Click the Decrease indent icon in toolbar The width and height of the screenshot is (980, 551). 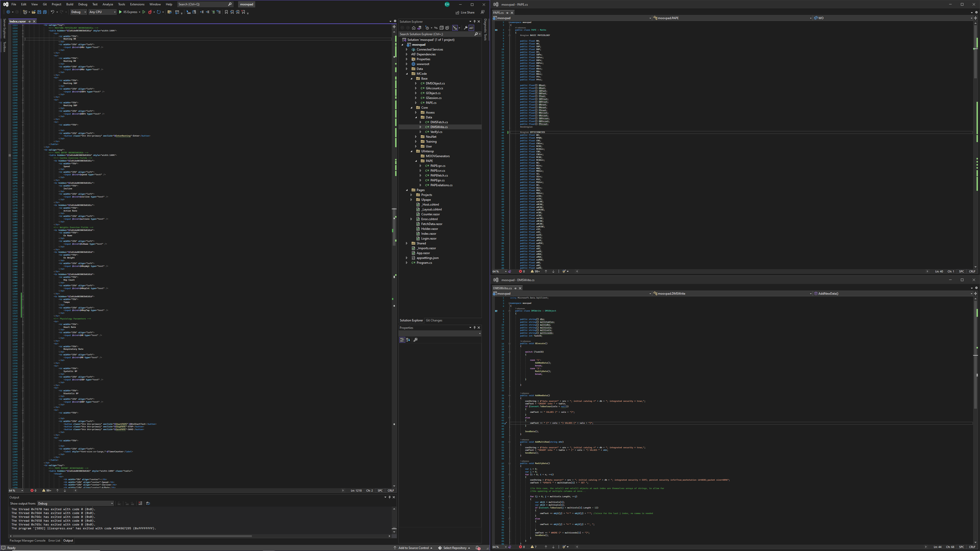[x=202, y=12]
